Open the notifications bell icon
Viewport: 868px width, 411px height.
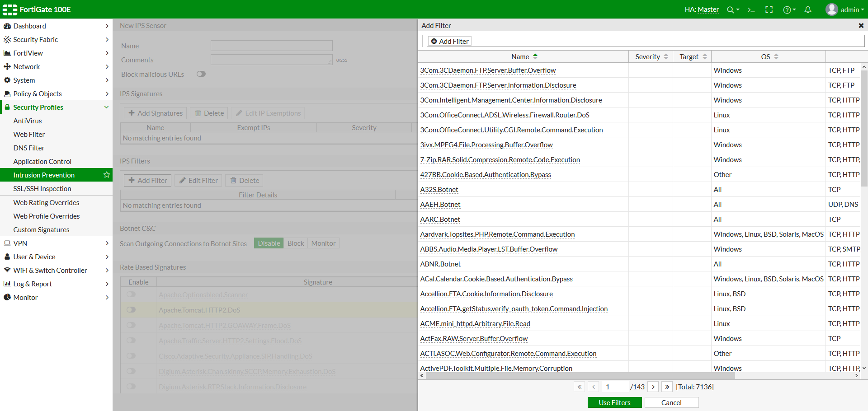808,9
